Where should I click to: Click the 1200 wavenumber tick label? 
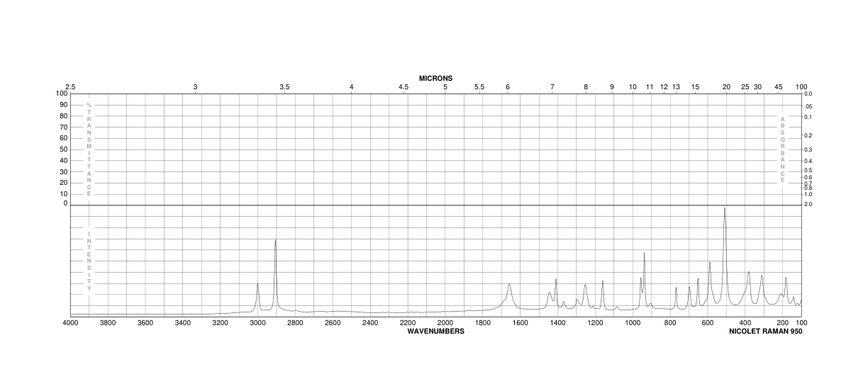tap(595, 323)
